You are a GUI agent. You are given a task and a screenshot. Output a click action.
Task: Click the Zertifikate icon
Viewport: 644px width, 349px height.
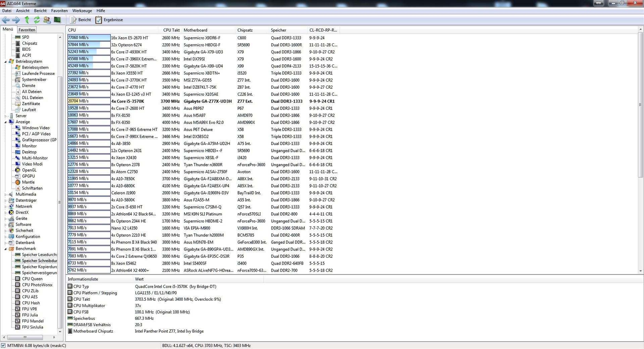[x=18, y=104]
